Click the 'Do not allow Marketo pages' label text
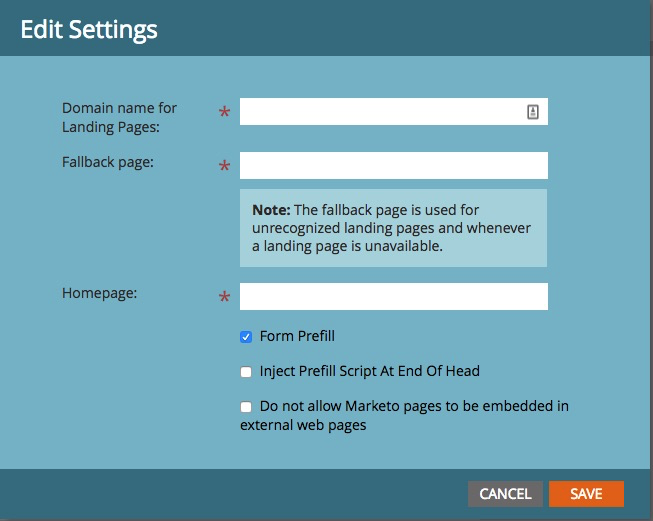This screenshot has height=521, width=653. pos(413,407)
